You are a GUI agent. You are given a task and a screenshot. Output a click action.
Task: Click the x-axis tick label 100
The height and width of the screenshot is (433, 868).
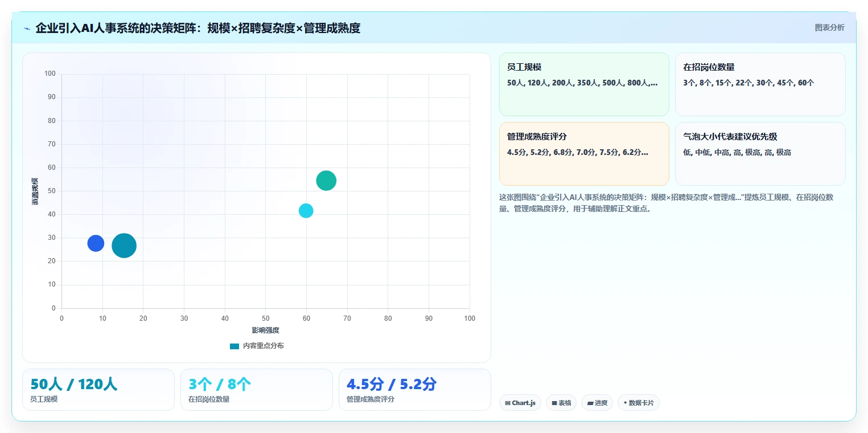[x=470, y=318]
